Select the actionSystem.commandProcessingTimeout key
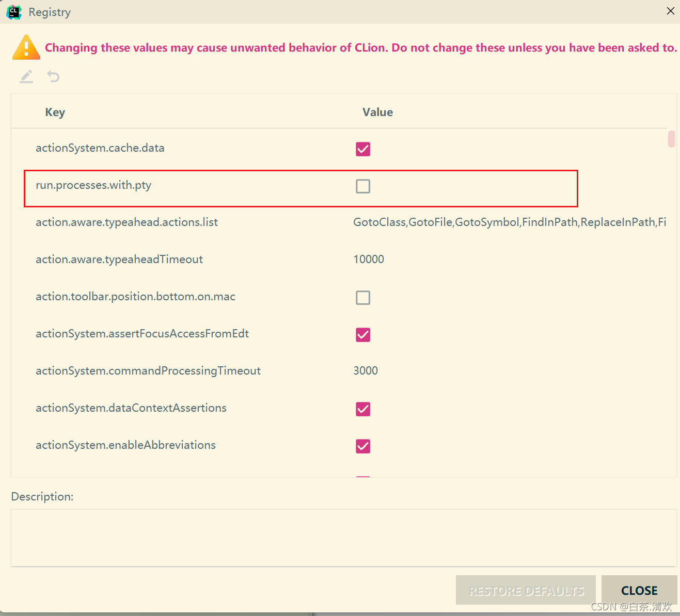Screen dimensions: 680x616 tap(148, 371)
